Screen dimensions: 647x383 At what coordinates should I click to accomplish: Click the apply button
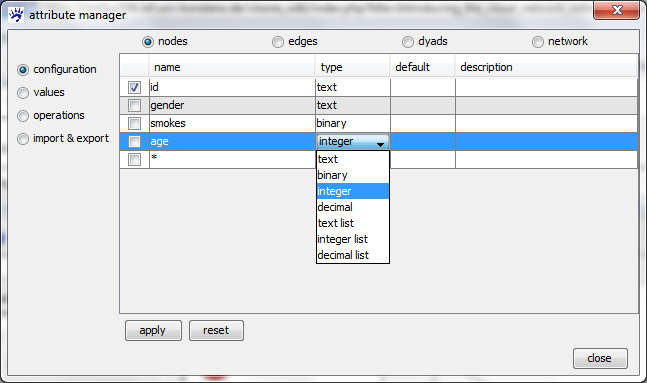153,331
